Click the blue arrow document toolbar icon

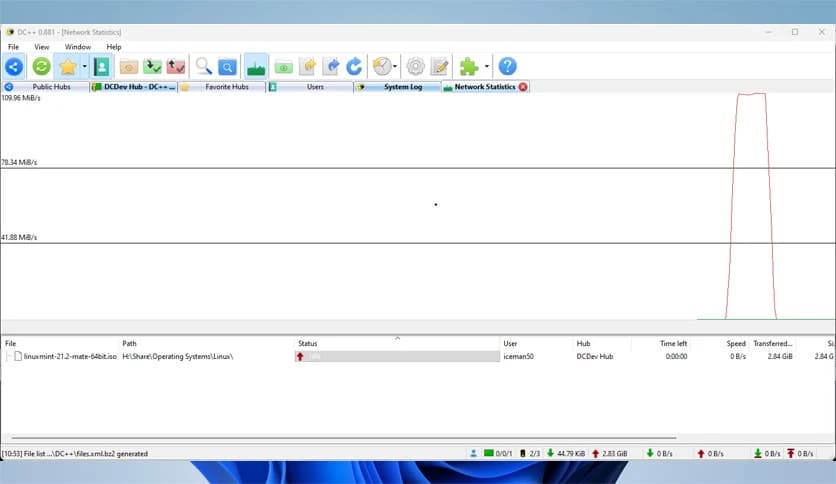tap(331, 67)
